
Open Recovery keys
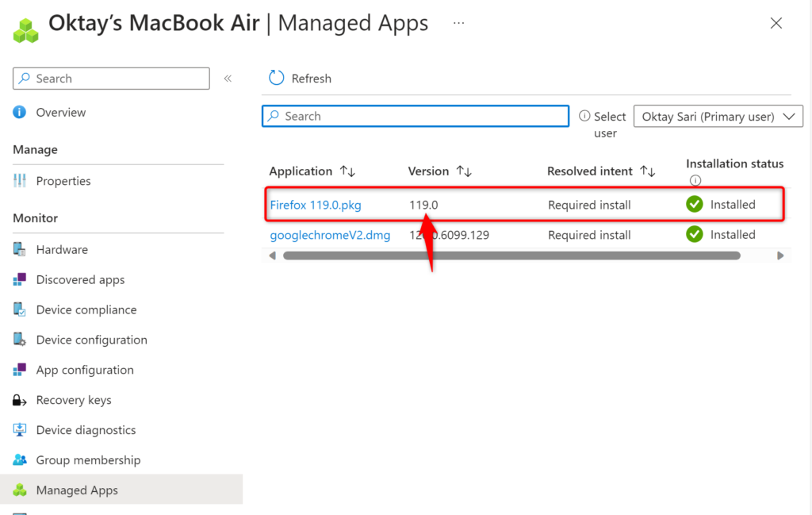74,400
